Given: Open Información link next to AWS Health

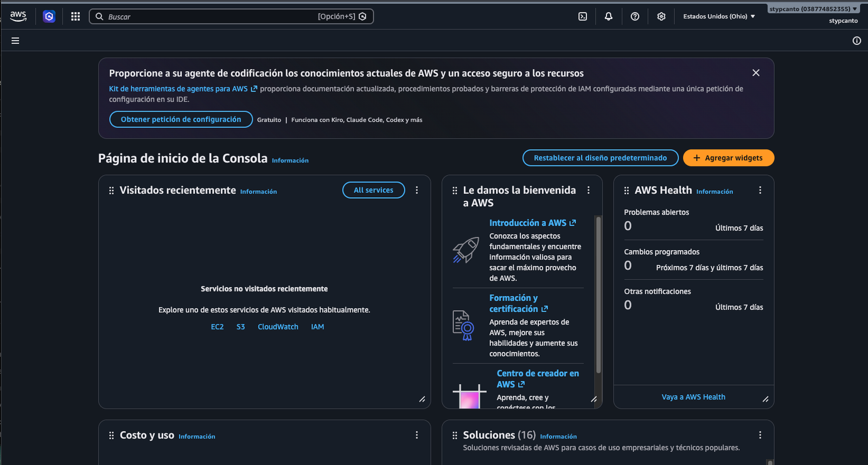Looking at the screenshot, I should [x=714, y=192].
